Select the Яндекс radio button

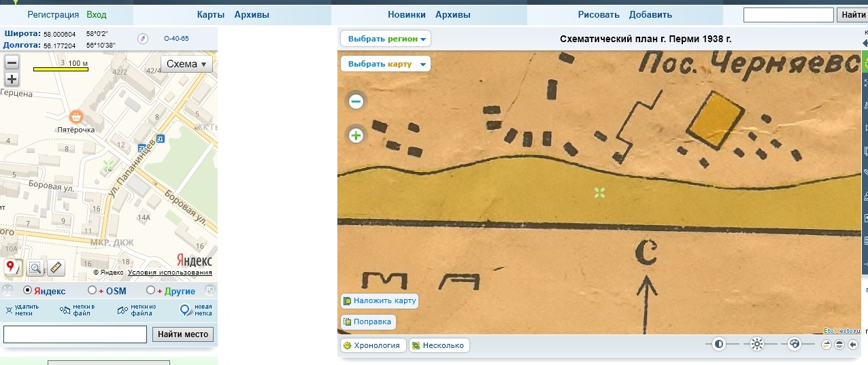pyautogui.click(x=28, y=291)
